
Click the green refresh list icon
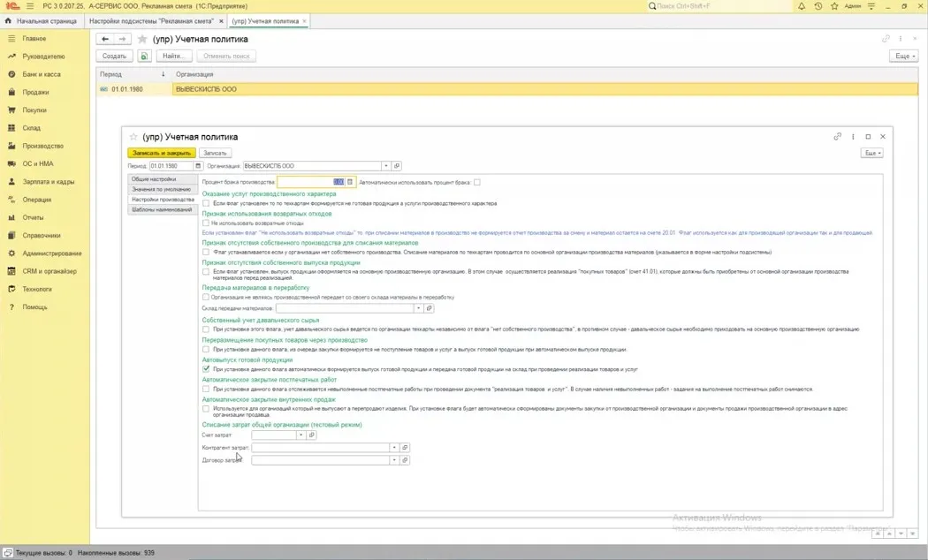coord(144,57)
